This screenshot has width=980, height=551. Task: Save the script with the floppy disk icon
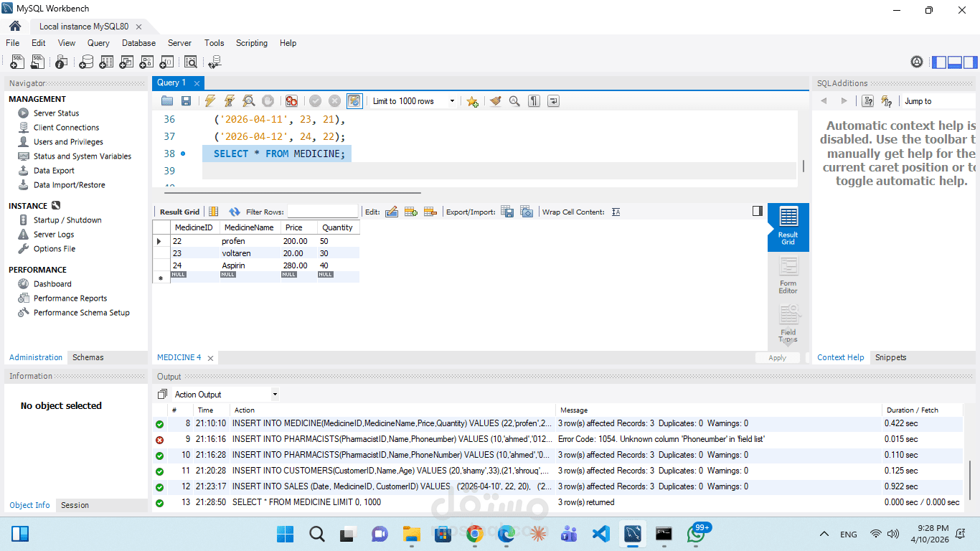(186, 101)
